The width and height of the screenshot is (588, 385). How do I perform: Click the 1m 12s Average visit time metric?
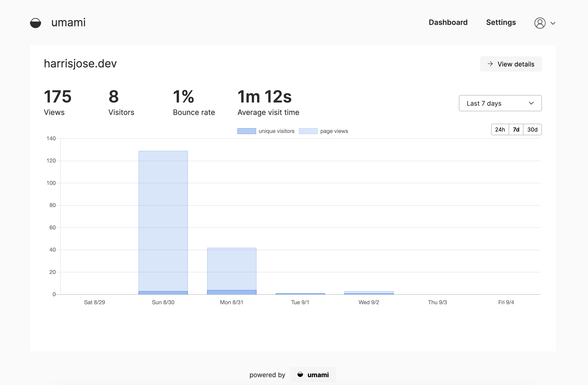click(x=268, y=102)
